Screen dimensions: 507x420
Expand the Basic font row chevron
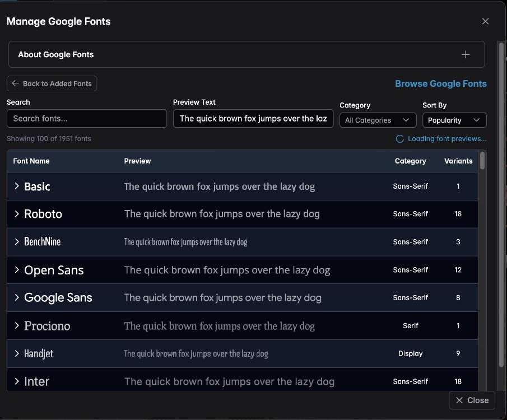17,186
